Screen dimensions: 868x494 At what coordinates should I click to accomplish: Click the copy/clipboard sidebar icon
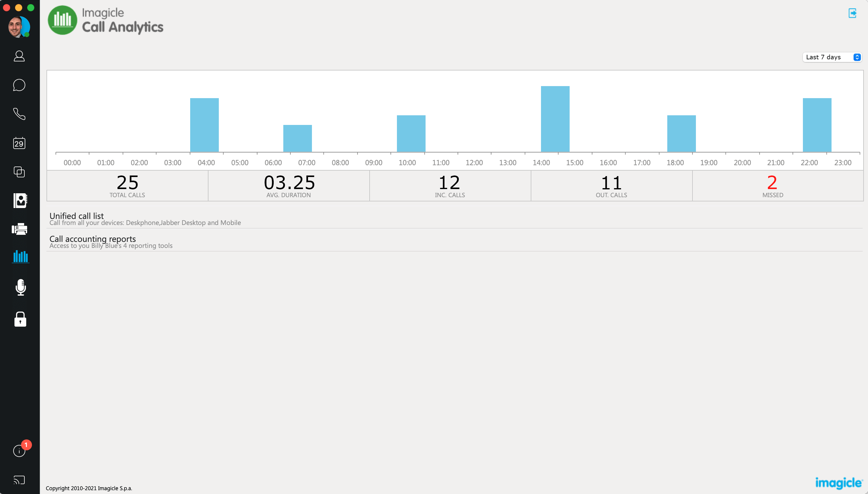pos(20,172)
